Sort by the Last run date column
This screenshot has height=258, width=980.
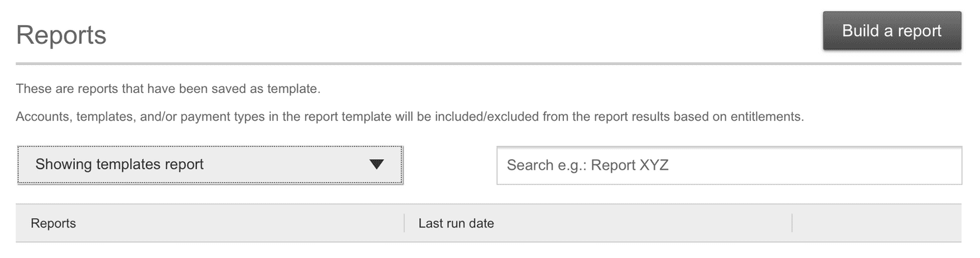(x=456, y=224)
